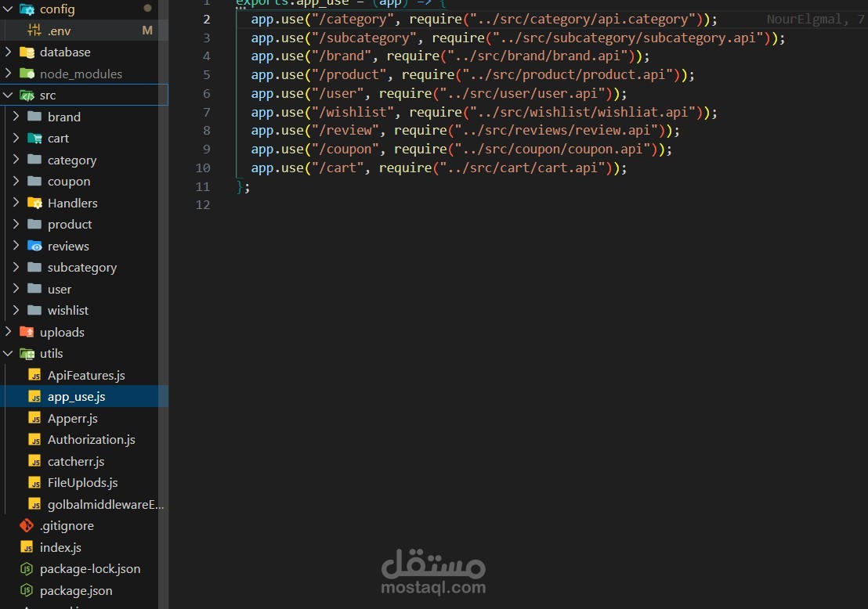Open the golbalmiddlewareE... file

tap(106, 504)
